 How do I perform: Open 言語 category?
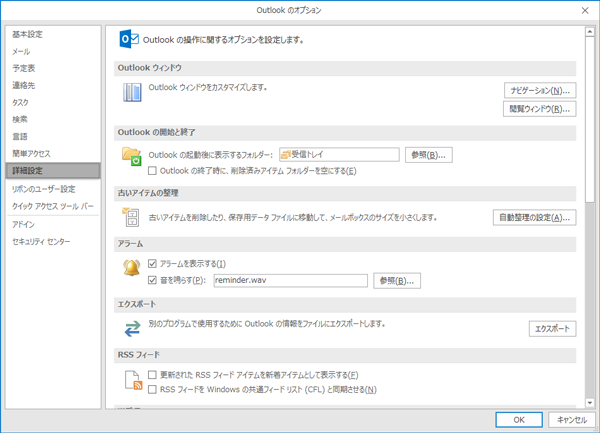coord(53,137)
